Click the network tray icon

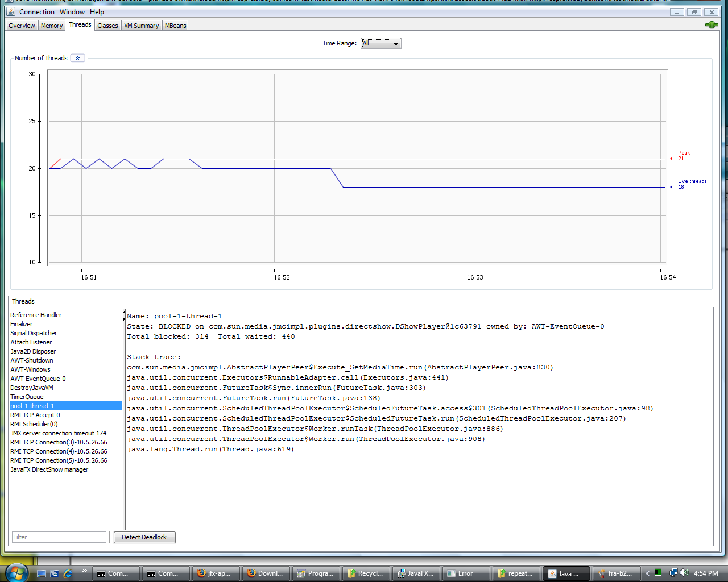pos(673,573)
